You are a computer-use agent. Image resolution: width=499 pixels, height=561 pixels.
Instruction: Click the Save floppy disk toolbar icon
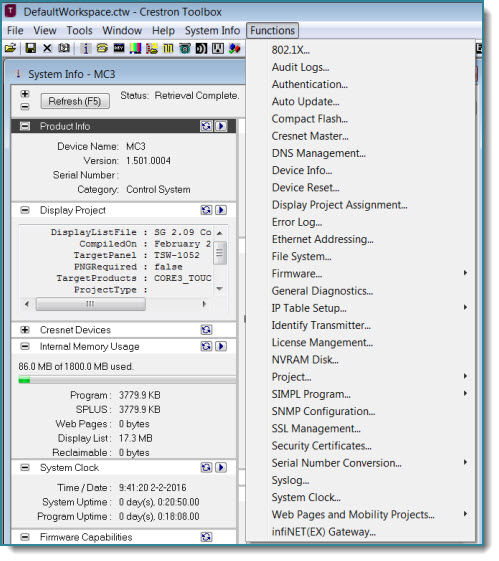[31, 48]
